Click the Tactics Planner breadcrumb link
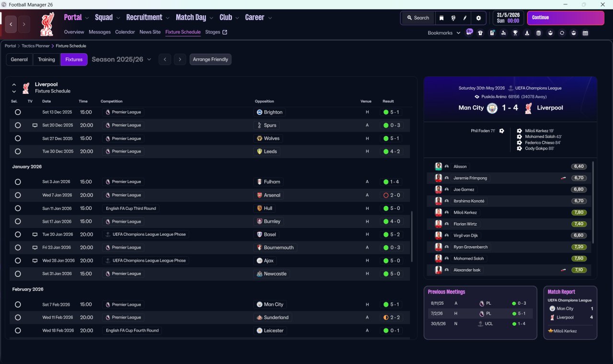Viewport: 613px width, 364px height. coord(35,46)
